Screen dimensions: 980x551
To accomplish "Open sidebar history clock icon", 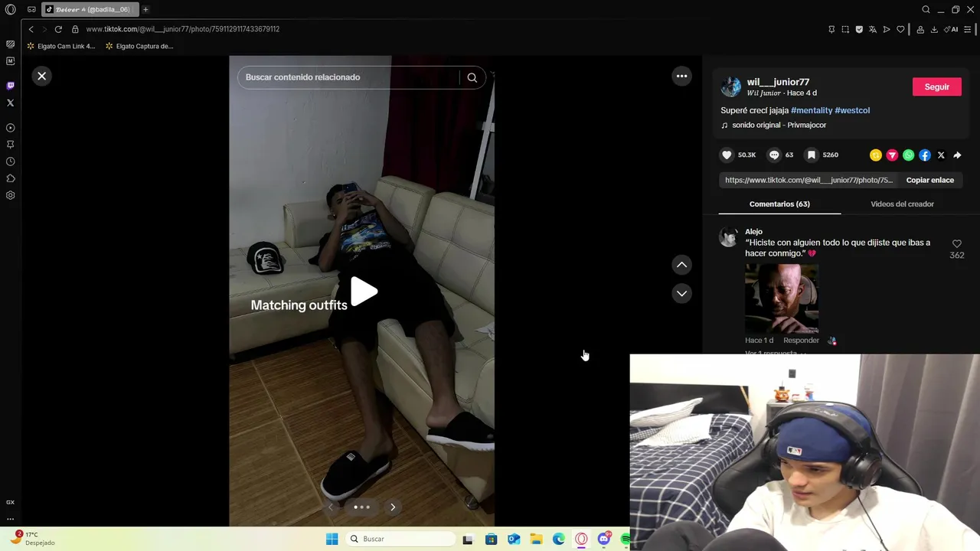I will point(10,161).
